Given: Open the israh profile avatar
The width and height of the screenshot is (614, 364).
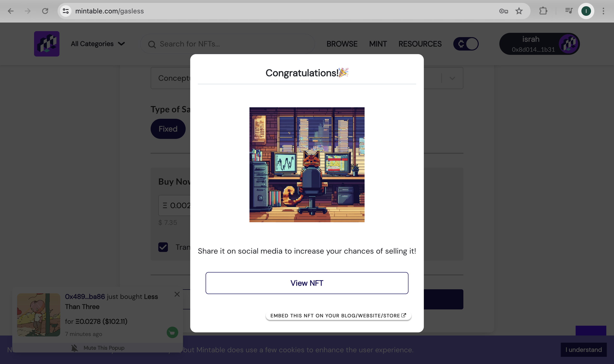Looking at the screenshot, I should click(x=569, y=44).
